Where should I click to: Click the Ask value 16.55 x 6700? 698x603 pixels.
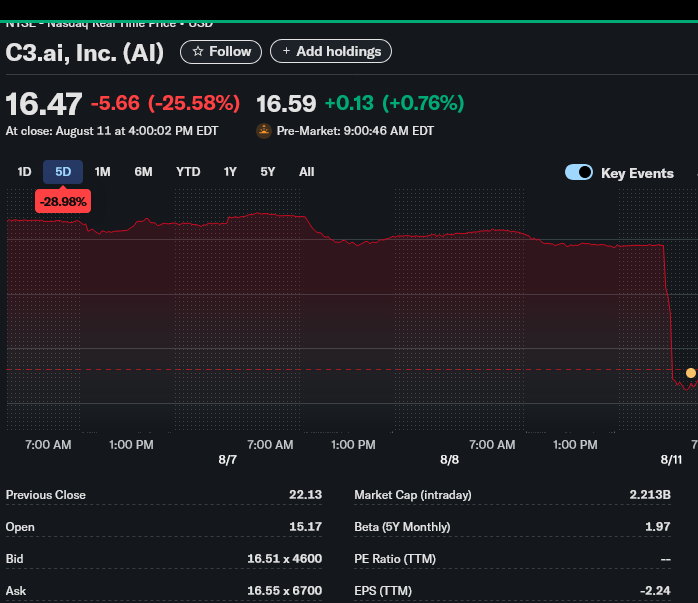pos(284,591)
